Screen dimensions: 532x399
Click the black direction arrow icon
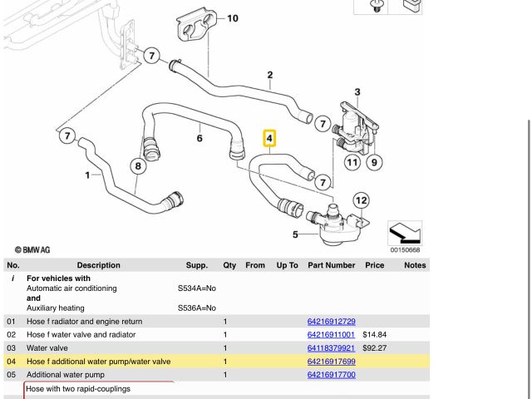tap(405, 234)
